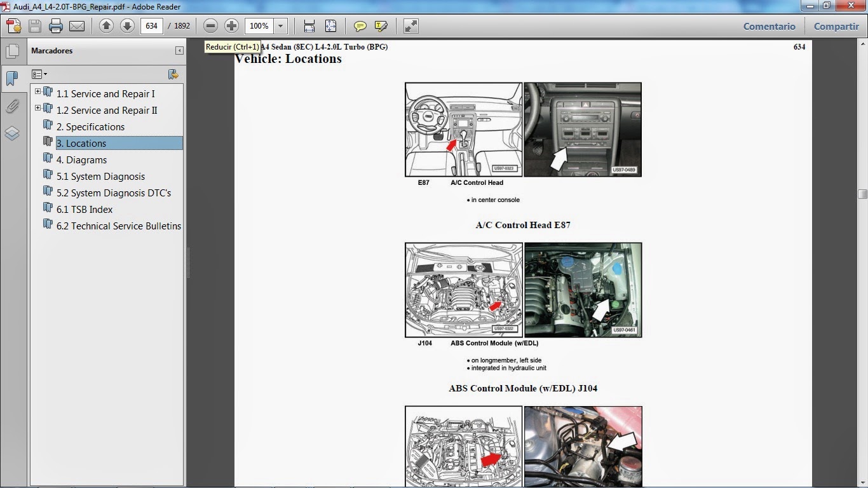Click the page number field showing 634
Viewport: 868px width, 488px height.
(x=151, y=26)
